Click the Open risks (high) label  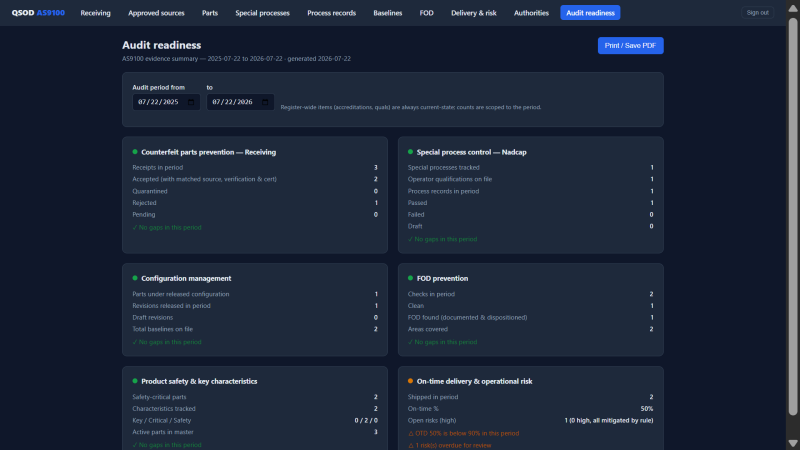432,420
